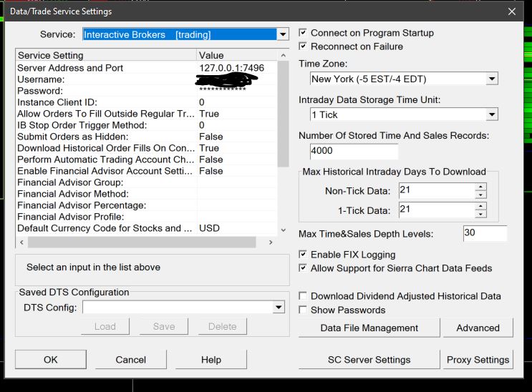
Task: Open SC Server Settings
Action: pos(369,359)
